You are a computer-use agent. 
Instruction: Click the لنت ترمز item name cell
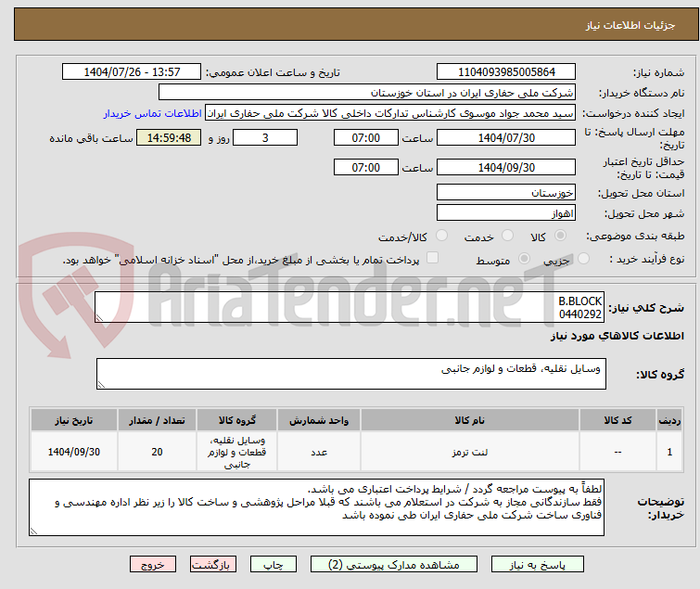(470, 452)
